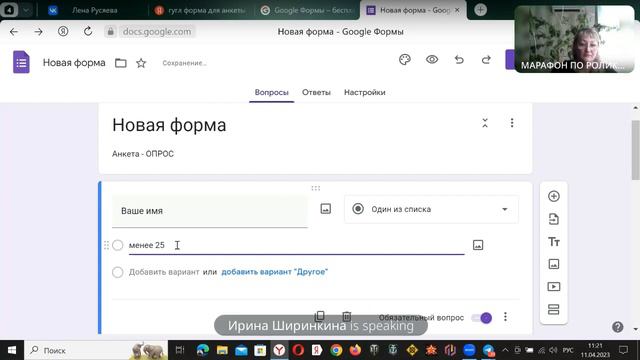
Task: Click the form name Новая форма in header
Action: click(74, 63)
